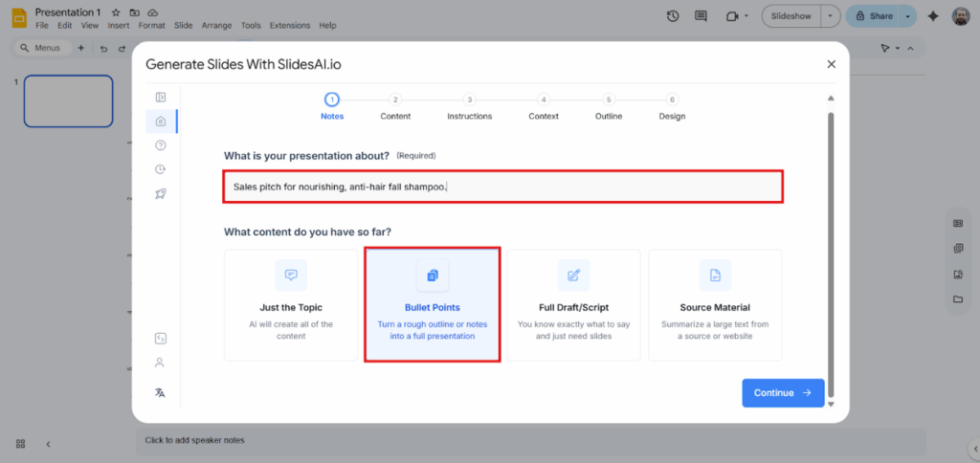Image resolution: width=980 pixels, height=463 pixels.
Task: Select the Just the Topic option
Action: 291,304
